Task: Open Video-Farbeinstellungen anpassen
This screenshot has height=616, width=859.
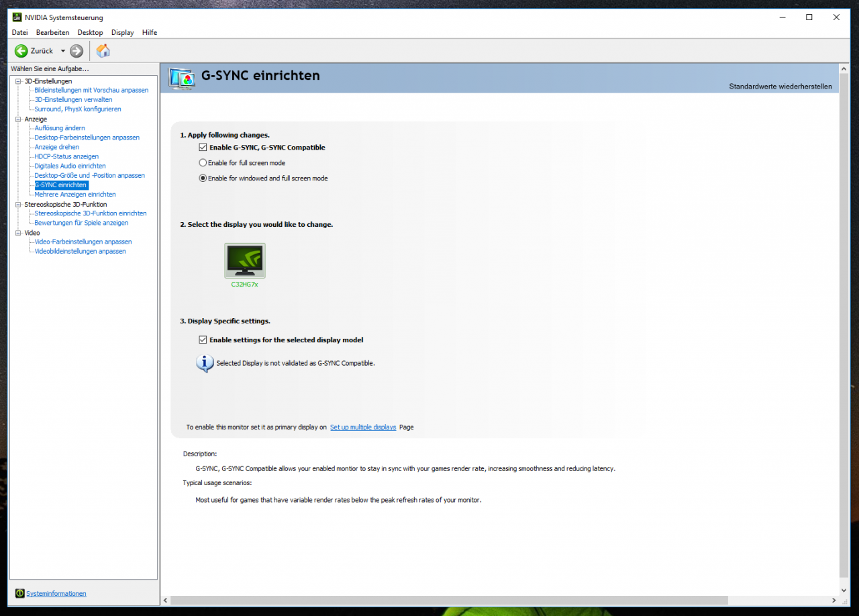Action: coord(83,242)
